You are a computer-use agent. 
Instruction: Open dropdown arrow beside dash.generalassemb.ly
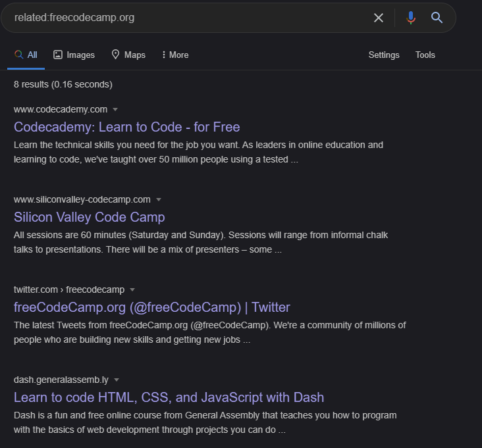117,380
